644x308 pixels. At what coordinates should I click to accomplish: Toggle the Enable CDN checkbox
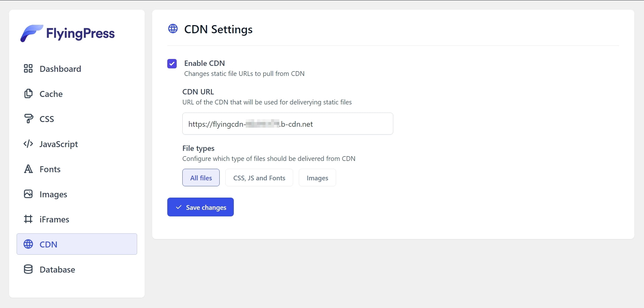click(172, 64)
